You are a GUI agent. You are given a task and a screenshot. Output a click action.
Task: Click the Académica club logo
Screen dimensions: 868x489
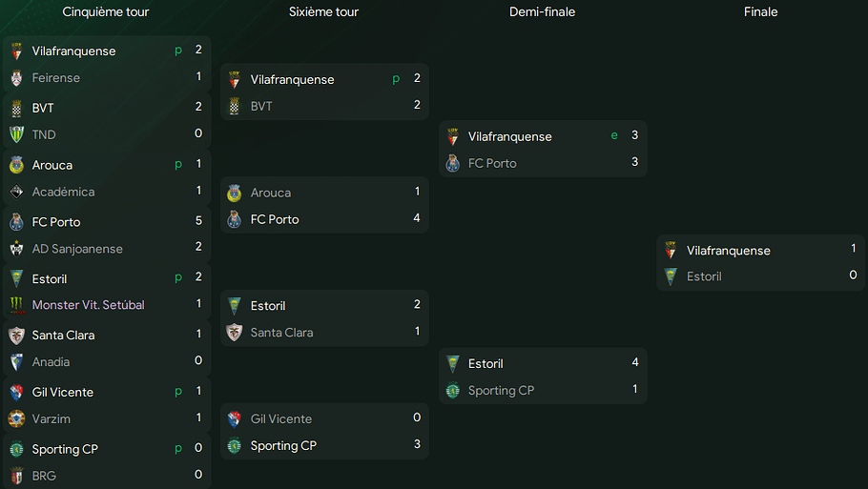16,192
